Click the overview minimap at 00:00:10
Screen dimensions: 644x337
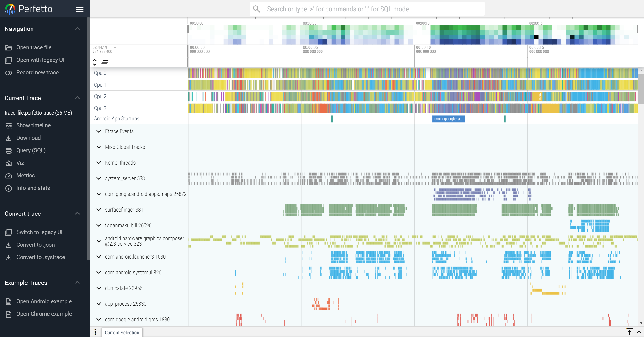point(414,34)
